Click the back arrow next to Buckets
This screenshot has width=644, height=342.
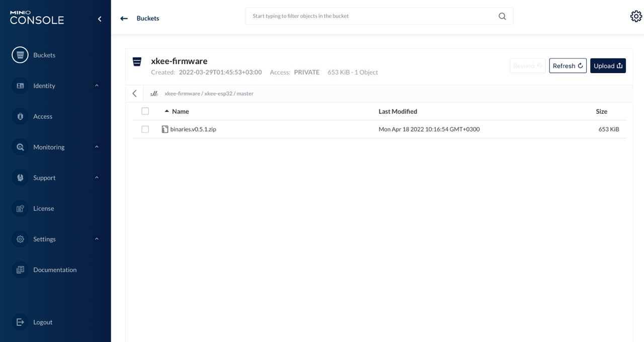[x=124, y=19]
